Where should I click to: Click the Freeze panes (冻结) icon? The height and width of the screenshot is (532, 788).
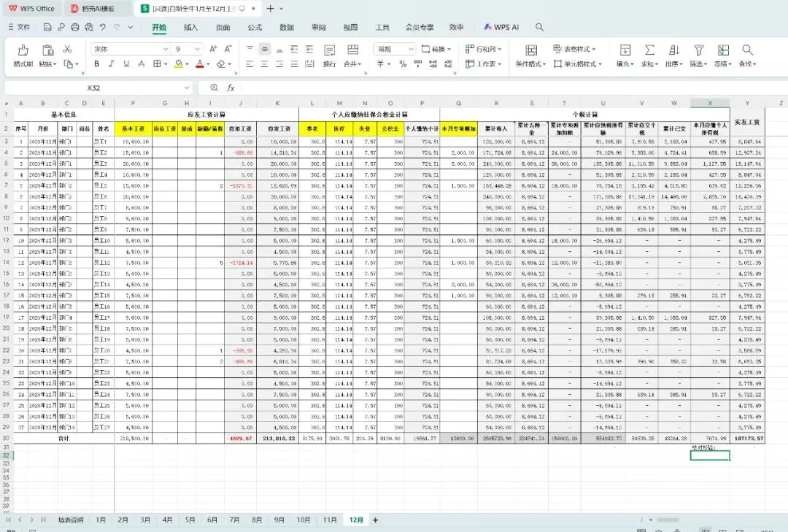click(723, 50)
